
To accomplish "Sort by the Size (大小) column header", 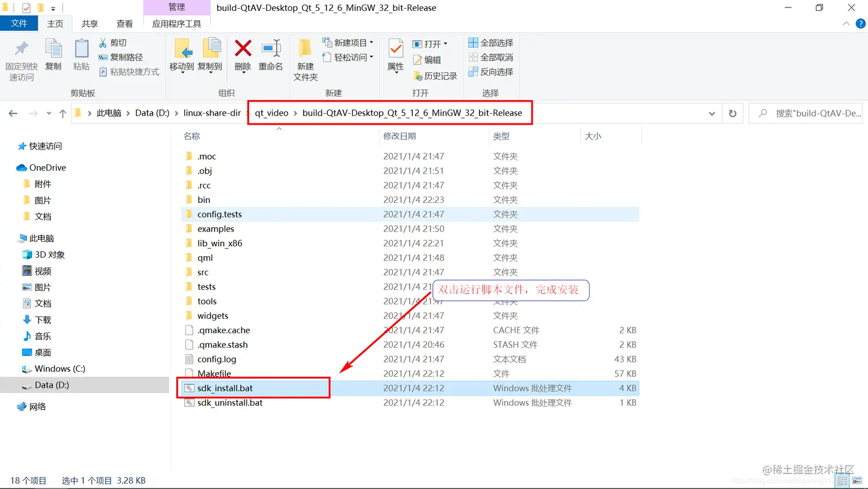I will pyautogui.click(x=593, y=136).
